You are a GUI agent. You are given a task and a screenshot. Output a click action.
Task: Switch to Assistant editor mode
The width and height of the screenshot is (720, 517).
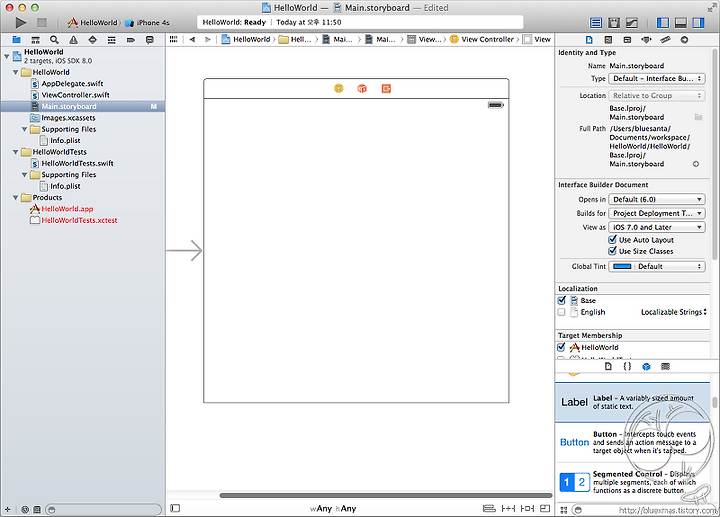tap(614, 22)
